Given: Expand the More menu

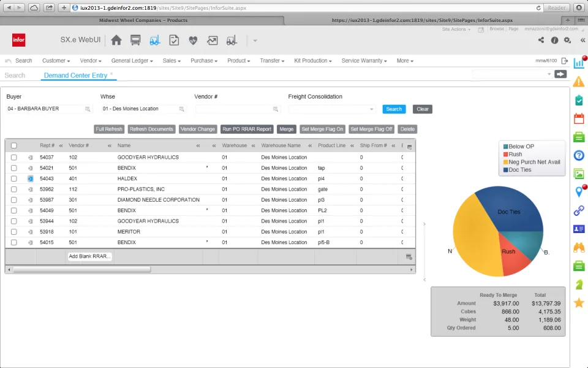Looking at the screenshot, I should (x=405, y=61).
